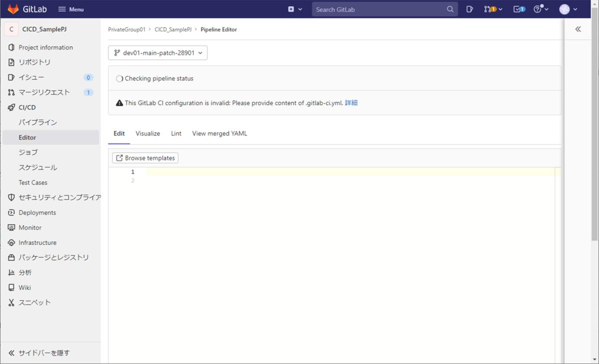Open the hamburger Menu in header
Viewport: 599px width, 364px height.
[71, 9]
